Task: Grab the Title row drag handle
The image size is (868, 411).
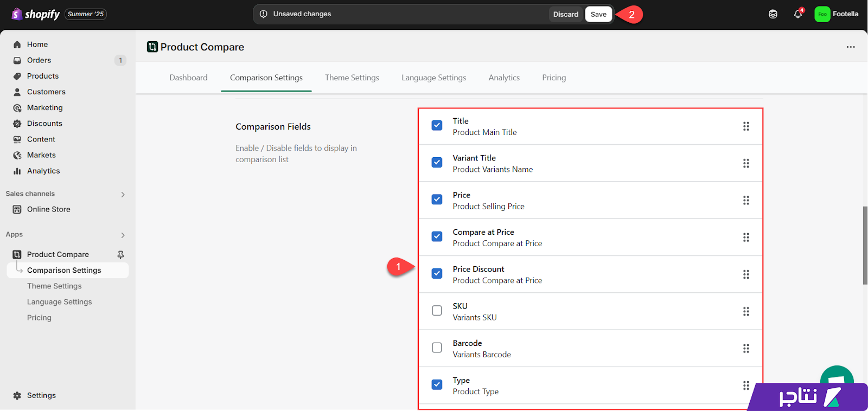Action: coord(746,126)
